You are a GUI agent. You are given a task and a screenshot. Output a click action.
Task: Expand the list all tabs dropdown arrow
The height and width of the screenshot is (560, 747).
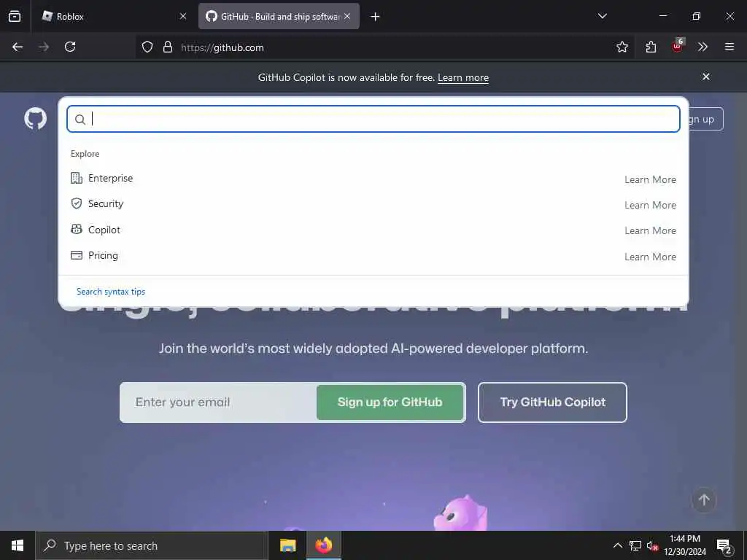coord(602,16)
